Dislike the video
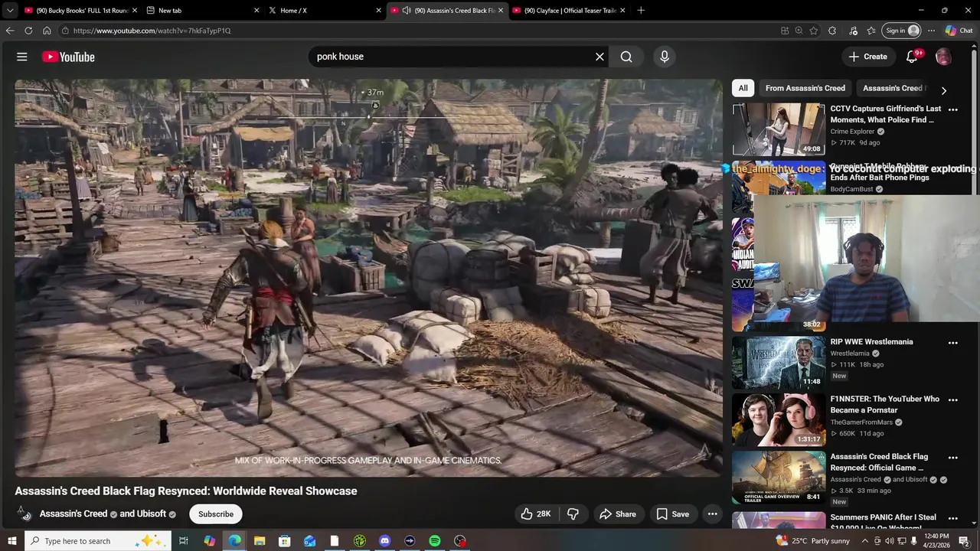 (x=573, y=514)
